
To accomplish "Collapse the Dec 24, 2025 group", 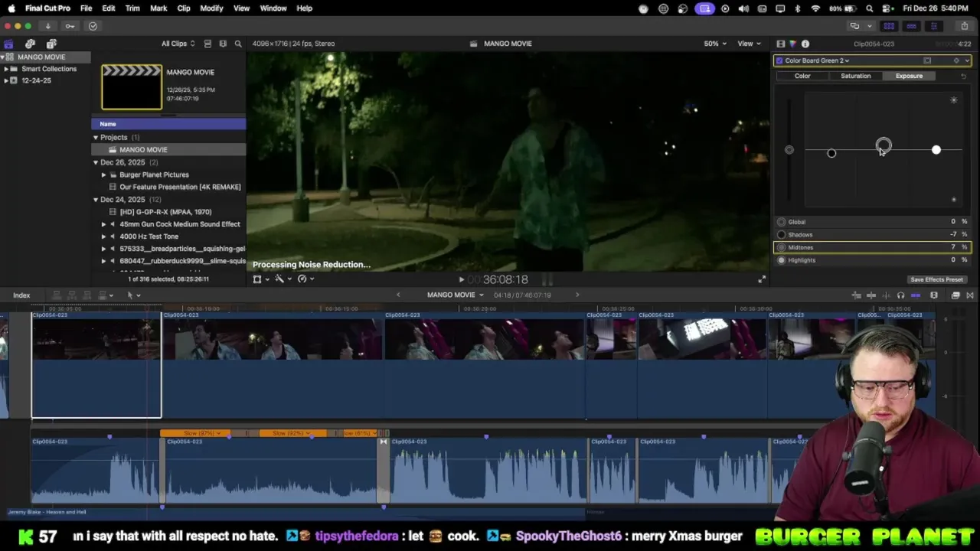I will click(x=96, y=200).
